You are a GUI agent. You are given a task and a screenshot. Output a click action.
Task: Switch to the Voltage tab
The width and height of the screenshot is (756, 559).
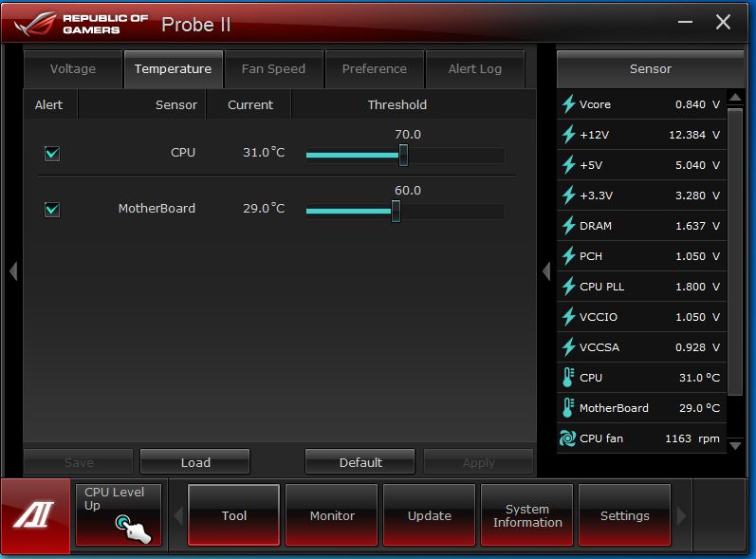coord(73,69)
